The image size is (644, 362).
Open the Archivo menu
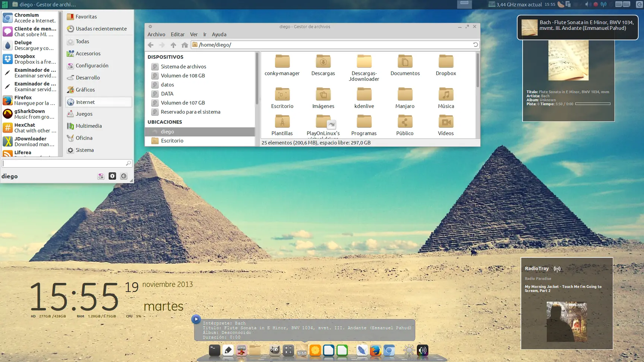(x=156, y=34)
